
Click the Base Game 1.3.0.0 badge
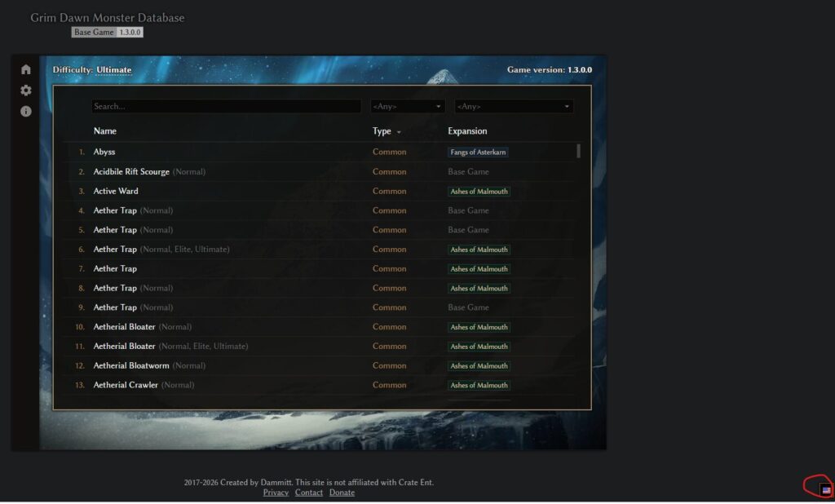pyautogui.click(x=107, y=32)
